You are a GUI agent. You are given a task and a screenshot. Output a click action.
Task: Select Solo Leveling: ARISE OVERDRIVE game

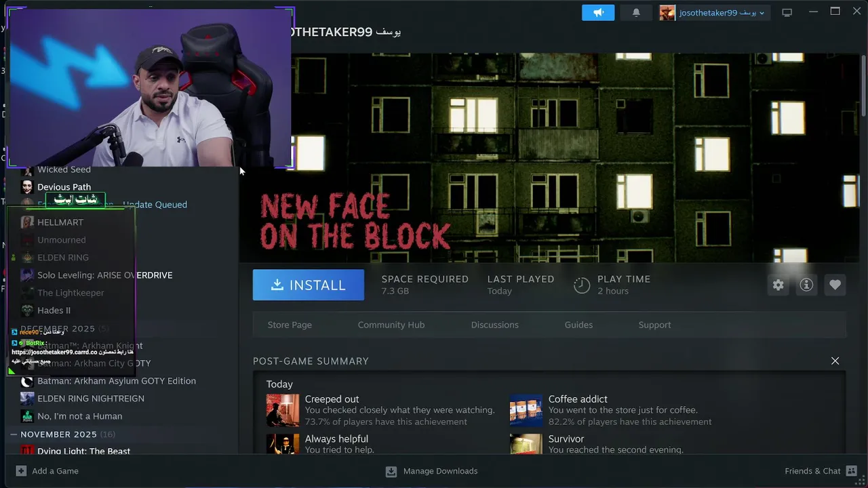pos(105,275)
